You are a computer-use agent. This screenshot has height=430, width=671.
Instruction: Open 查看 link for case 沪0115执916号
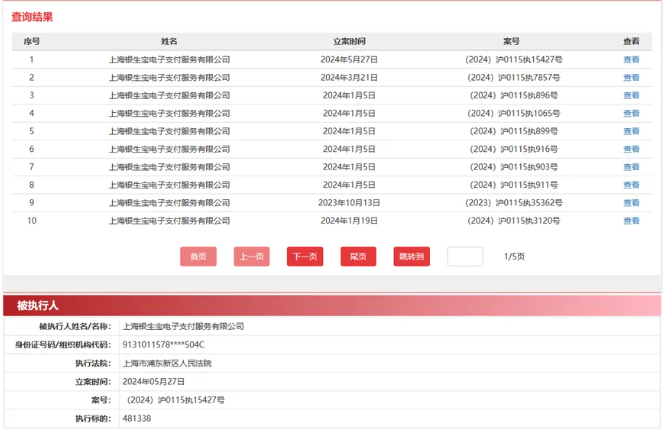(631, 149)
